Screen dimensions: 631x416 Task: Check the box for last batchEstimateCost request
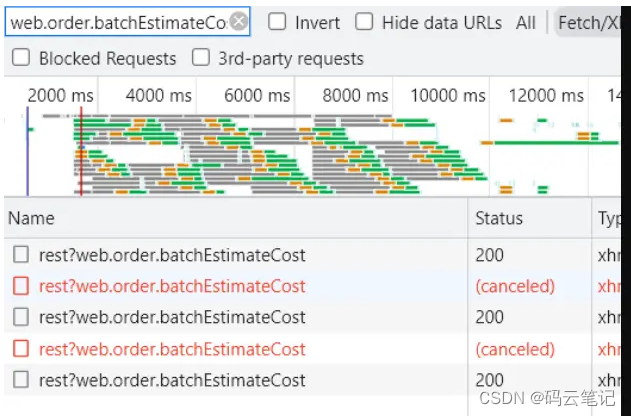click(x=21, y=379)
